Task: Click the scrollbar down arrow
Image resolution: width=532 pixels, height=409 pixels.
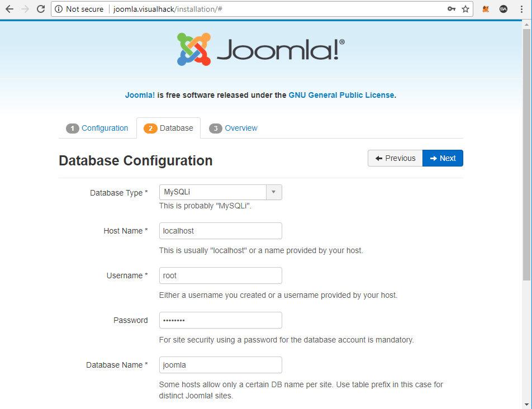Action: point(526,405)
